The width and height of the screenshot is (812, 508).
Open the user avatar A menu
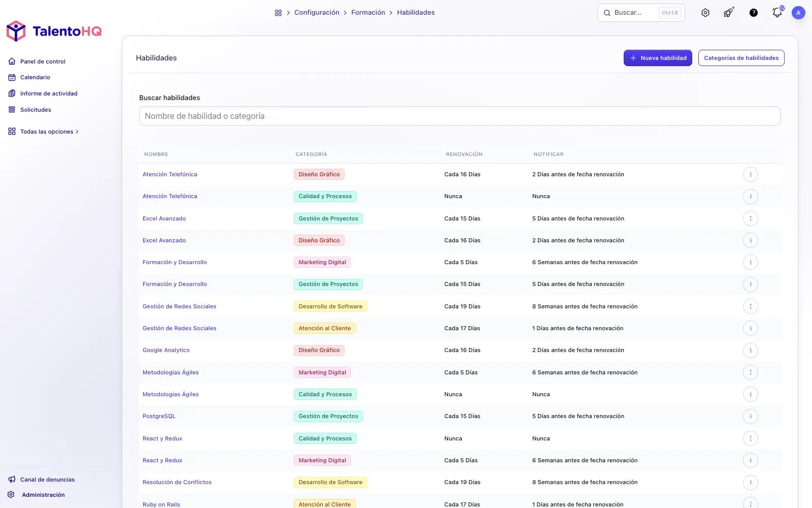coord(798,13)
